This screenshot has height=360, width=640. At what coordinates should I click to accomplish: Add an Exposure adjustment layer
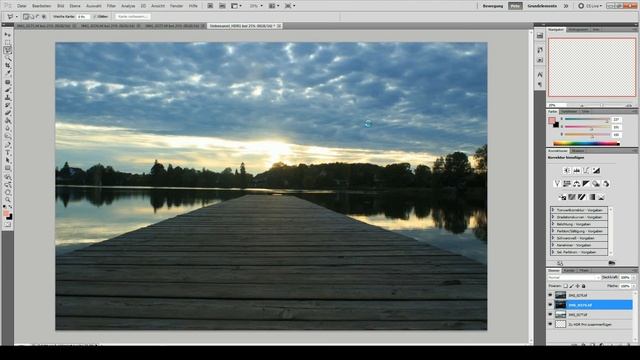point(596,171)
